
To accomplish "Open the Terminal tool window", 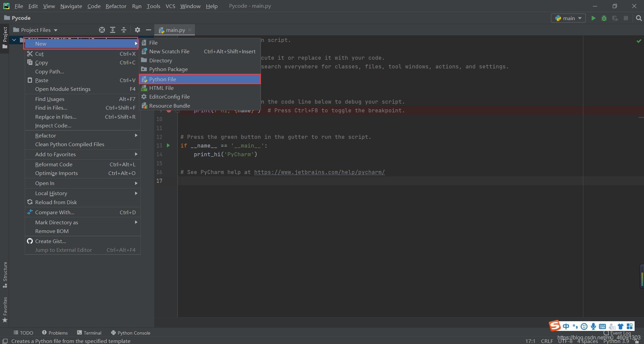I will 89,333.
